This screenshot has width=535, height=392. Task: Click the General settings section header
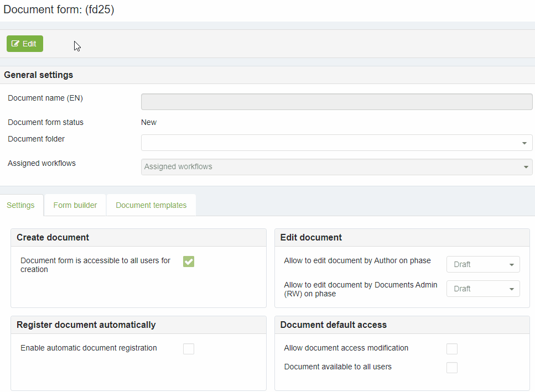[x=39, y=75]
